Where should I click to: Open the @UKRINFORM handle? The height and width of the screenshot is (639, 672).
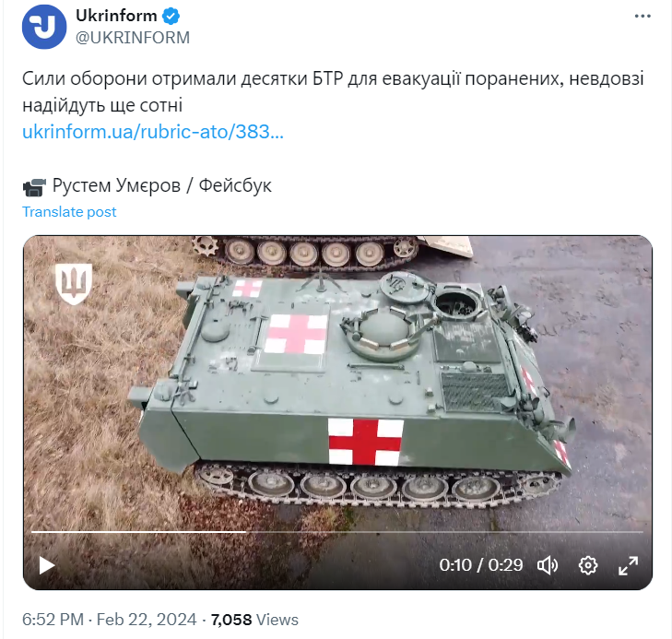(x=133, y=38)
